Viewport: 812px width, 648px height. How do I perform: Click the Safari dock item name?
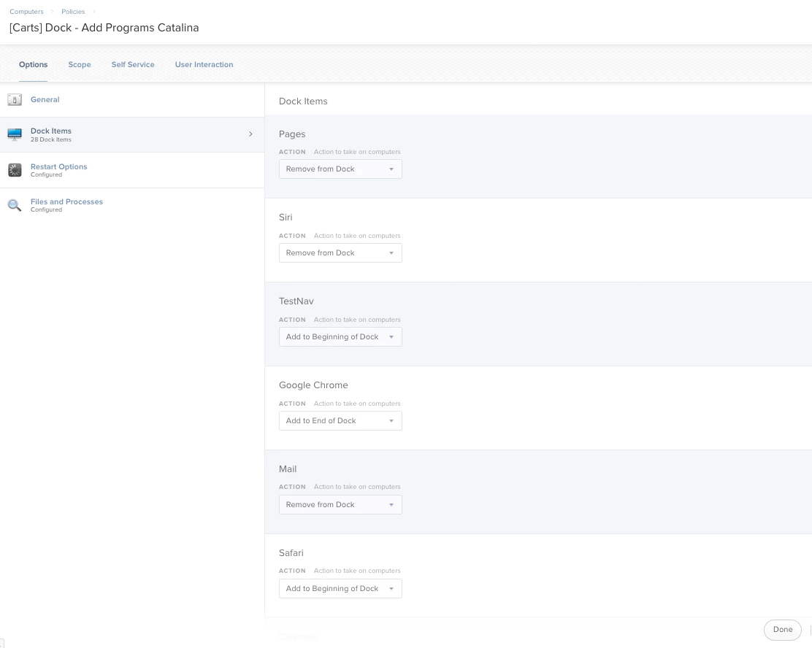[291, 552]
